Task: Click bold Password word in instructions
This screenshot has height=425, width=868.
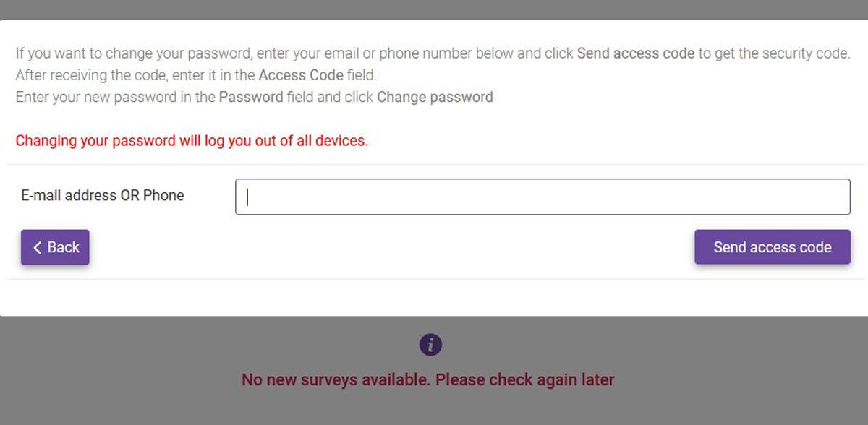Action: [x=251, y=97]
